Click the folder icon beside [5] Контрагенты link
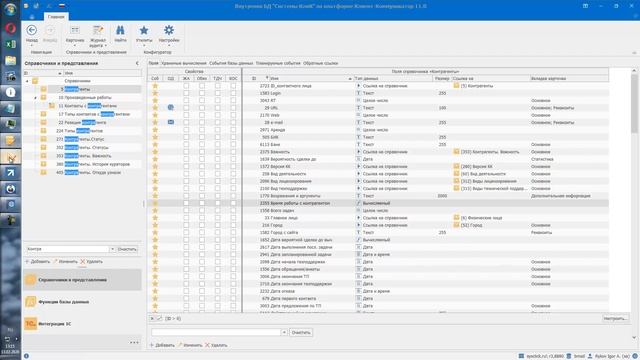 tap(456, 86)
